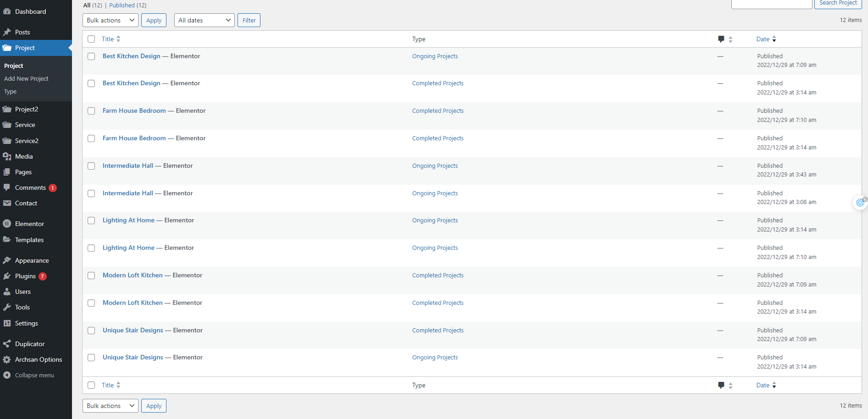The width and height of the screenshot is (868, 419).
Task: Open the Farm House Bedroom project published at 3:14 am
Action: click(134, 138)
